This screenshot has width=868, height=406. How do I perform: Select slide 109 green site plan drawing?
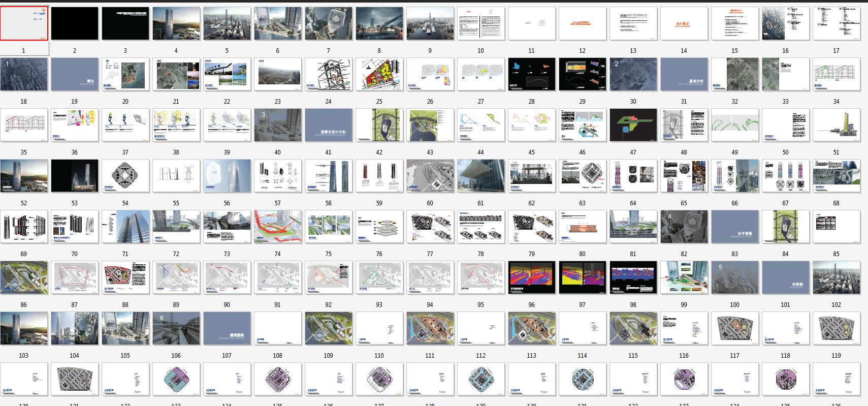pyautogui.click(x=329, y=328)
